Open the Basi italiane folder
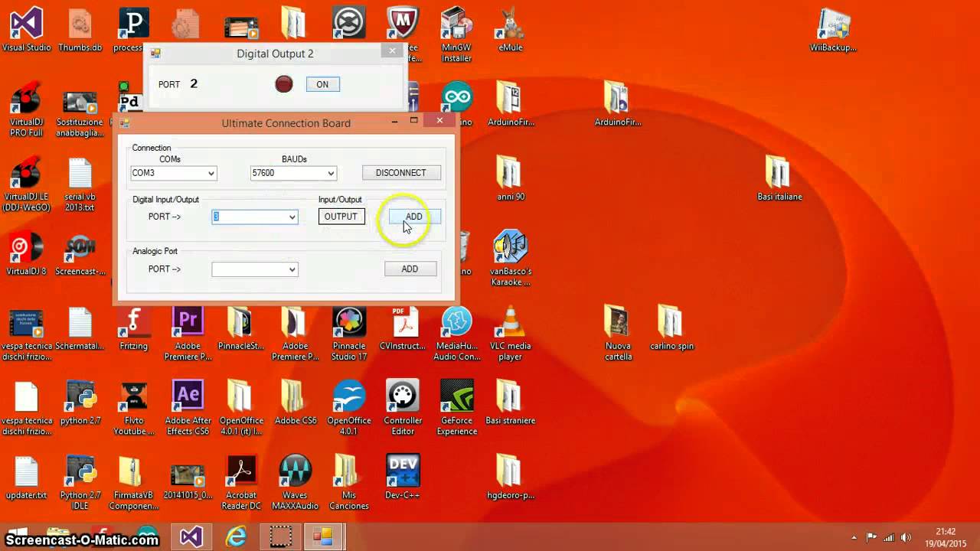 pyautogui.click(x=779, y=179)
